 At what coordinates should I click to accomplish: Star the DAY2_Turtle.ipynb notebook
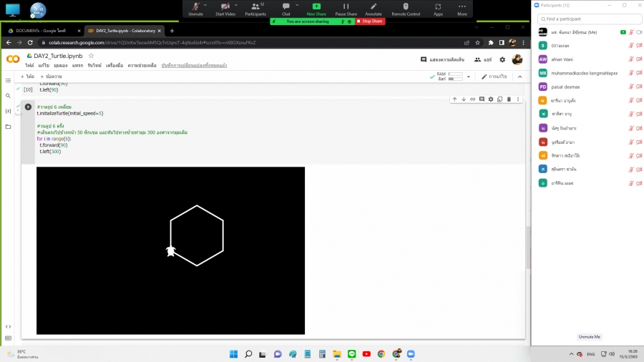(x=91, y=55)
